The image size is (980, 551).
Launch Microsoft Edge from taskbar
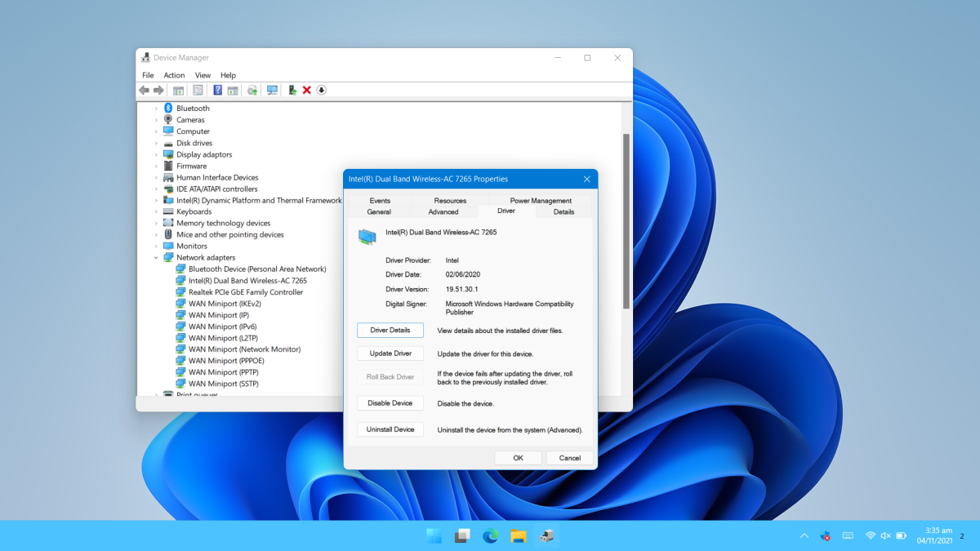(490, 535)
